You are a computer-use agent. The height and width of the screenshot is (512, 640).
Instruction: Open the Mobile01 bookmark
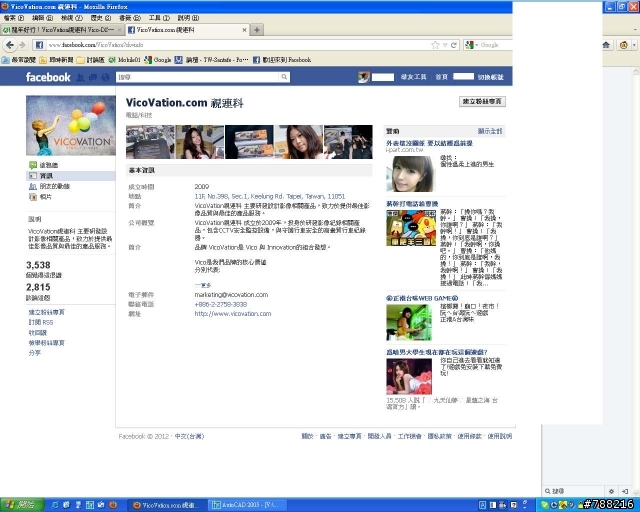click(x=124, y=60)
